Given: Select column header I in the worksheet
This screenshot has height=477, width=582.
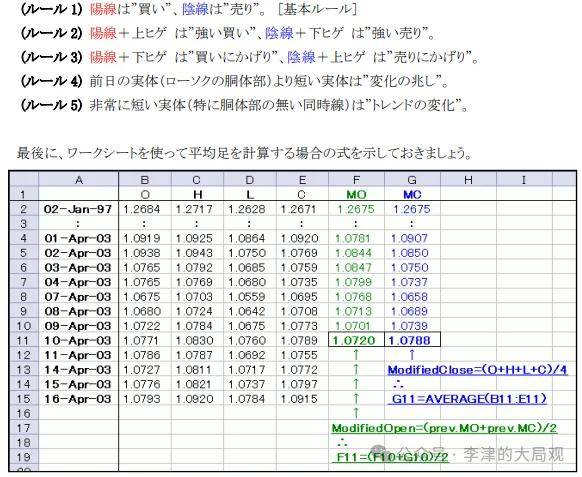Looking at the screenshot, I should [x=524, y=180].
